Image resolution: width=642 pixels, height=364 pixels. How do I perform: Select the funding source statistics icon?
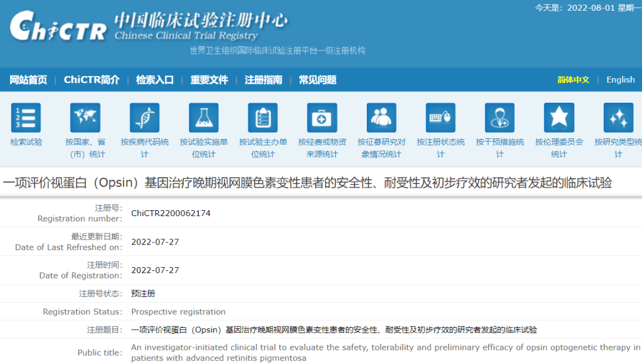coord(322,118)
